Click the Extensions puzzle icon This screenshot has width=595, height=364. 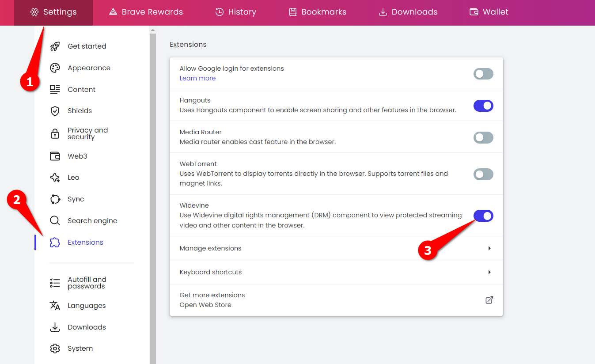coord(55,243)
